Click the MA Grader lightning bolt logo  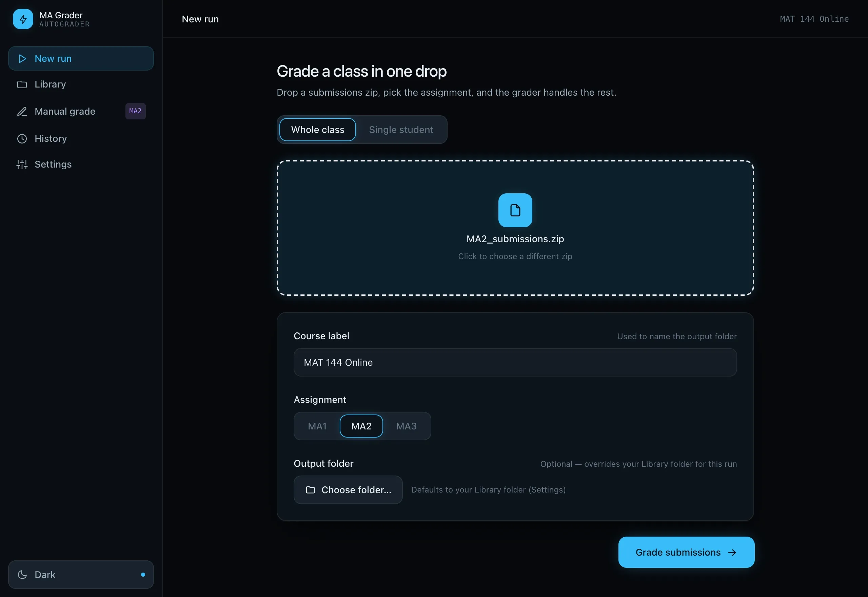pos(23,19)
